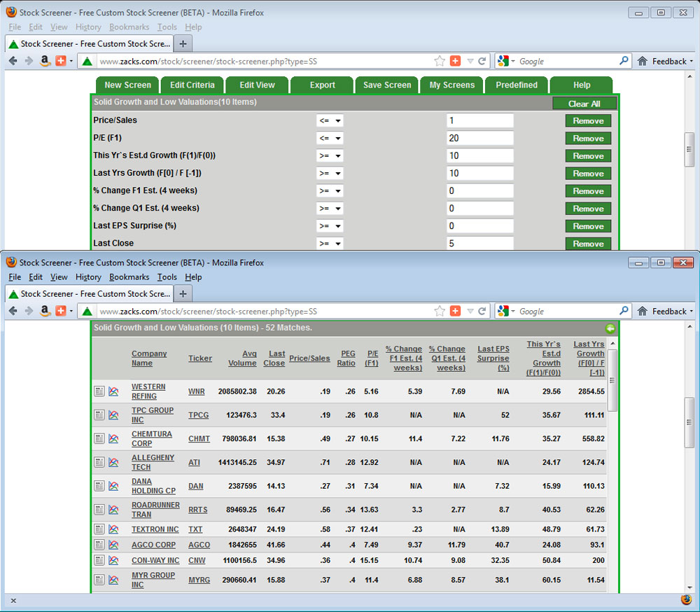Click the P/E (F1) value field showing 20

coord(480,138)
